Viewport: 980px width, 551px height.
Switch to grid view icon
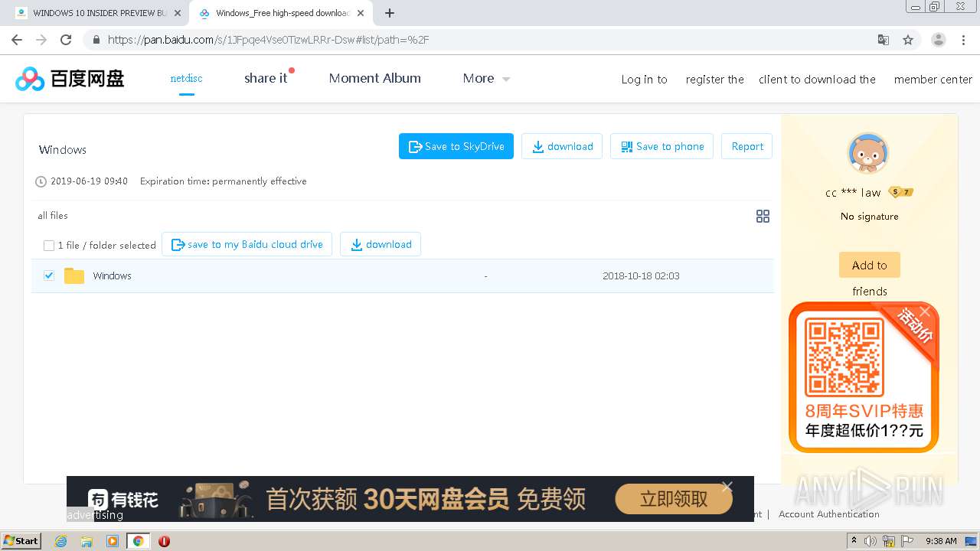pyautogui.click(x=763, y=217)
